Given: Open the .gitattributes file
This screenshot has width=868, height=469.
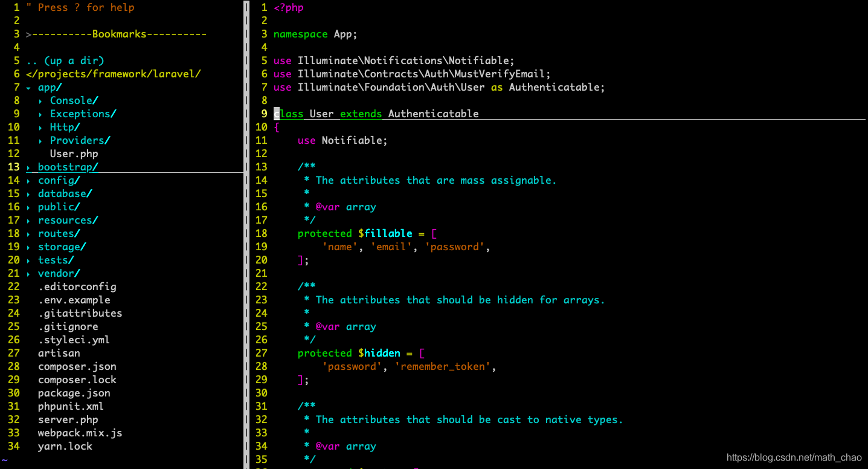Looking at the screenshot, I should click(x=80, y=314).
